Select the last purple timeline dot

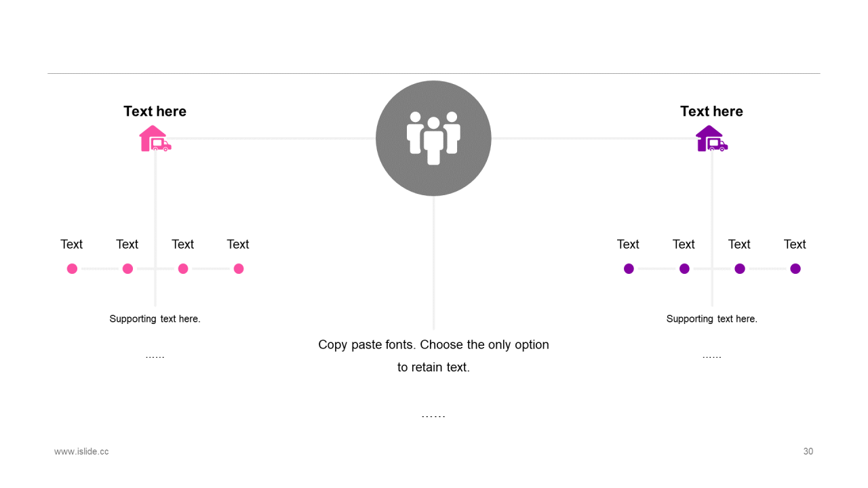[795, 268]
